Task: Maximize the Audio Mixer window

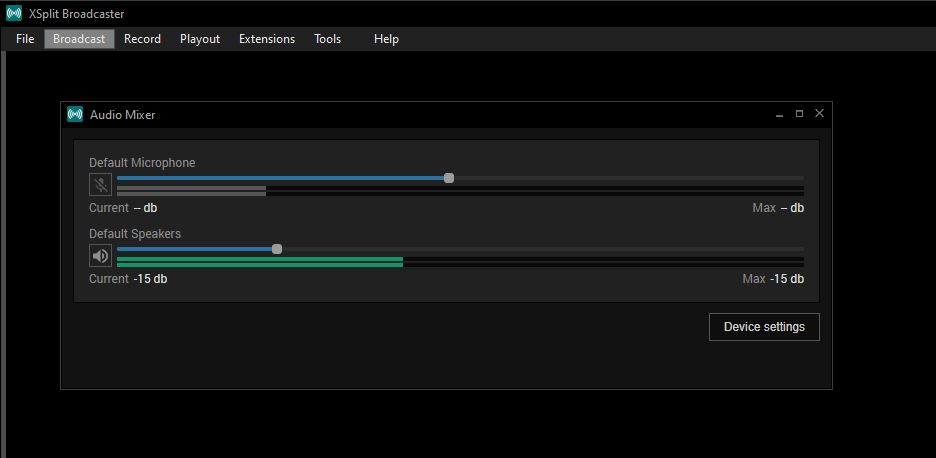Action: [799, 114]
